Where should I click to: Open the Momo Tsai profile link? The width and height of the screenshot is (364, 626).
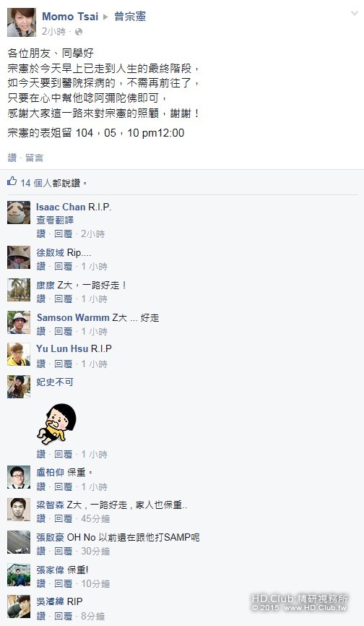pyautogui.click(x=70, y=17)
